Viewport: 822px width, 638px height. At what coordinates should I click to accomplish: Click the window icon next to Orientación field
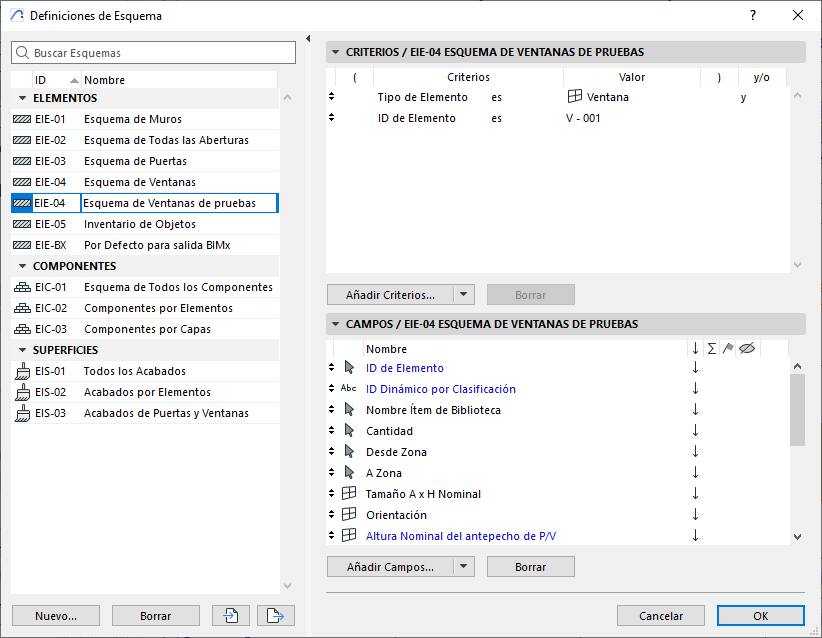[x=349, y=515]
